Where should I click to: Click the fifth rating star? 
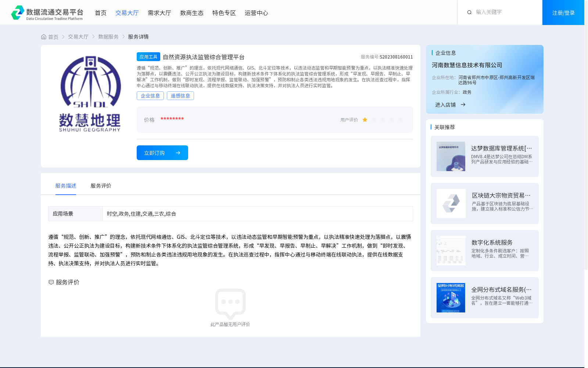coord(400,120)
